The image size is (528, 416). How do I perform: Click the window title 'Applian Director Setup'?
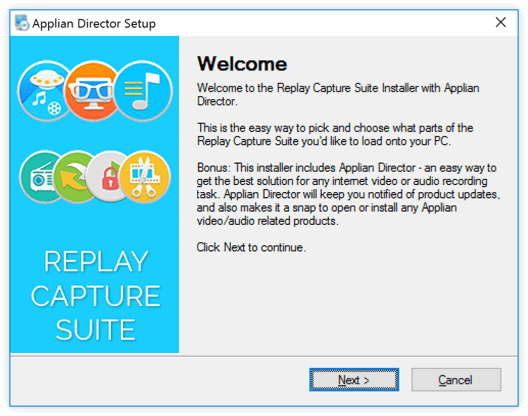(x=94, y=24)
